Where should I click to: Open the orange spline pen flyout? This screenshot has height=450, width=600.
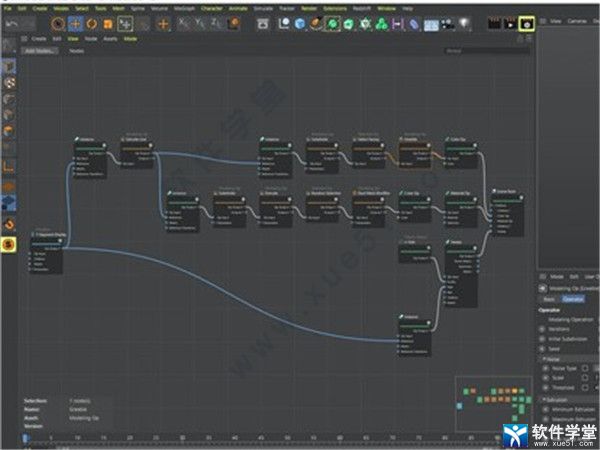click(316, 24)
